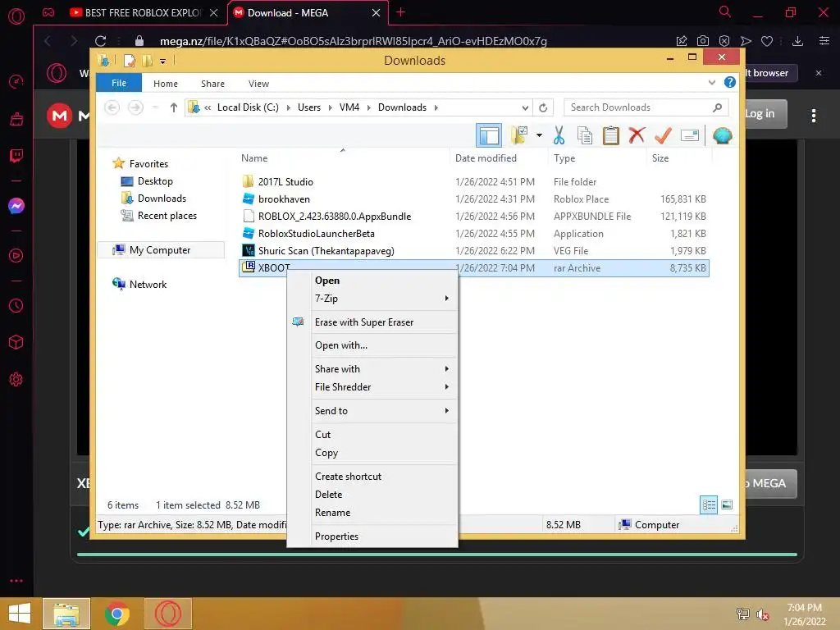The width and height of the screenshot is (840, 630).
Task: Open the File ribbon tab
Action: click(119, 83)
